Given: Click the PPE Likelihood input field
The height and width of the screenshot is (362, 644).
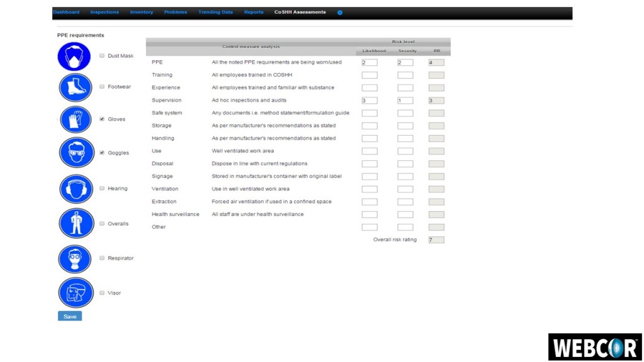Looking at the screenshot, I should 369,63.
